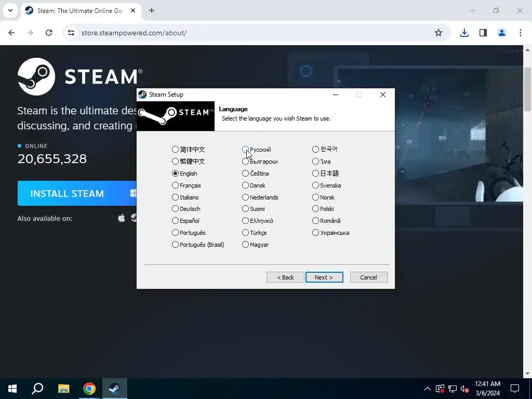Open Chrome profile icon
Image resolution: width=532 pixels, height=399 pixels.
point(502,33)
